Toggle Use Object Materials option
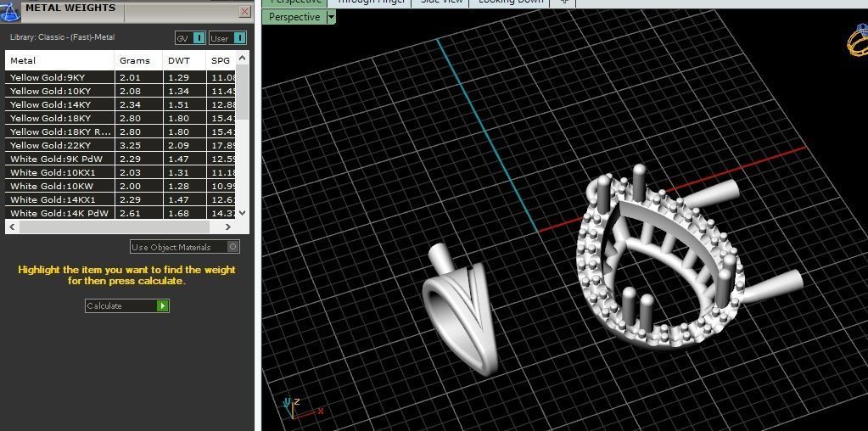This screenshot has height=431, width=868. pyautogui.click(x=185, y=247)
